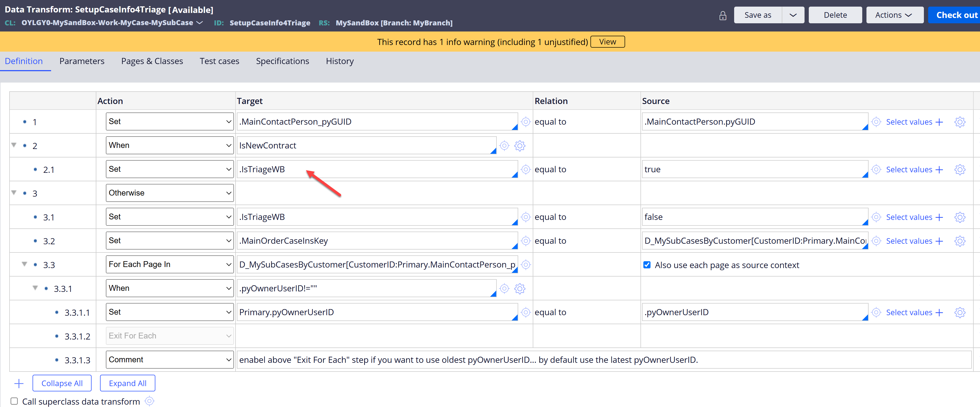
Task: Open the Pages & Classes tab
Action: pos(152,61)
